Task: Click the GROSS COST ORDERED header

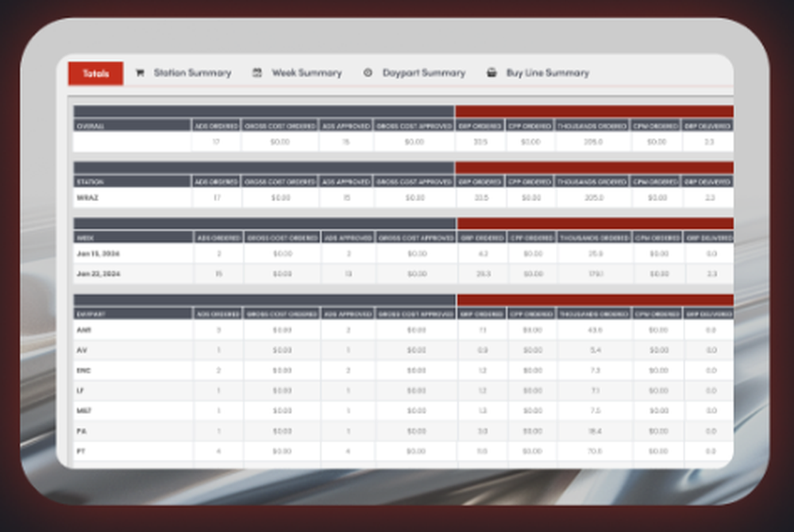Action: [x=280, y=125]
